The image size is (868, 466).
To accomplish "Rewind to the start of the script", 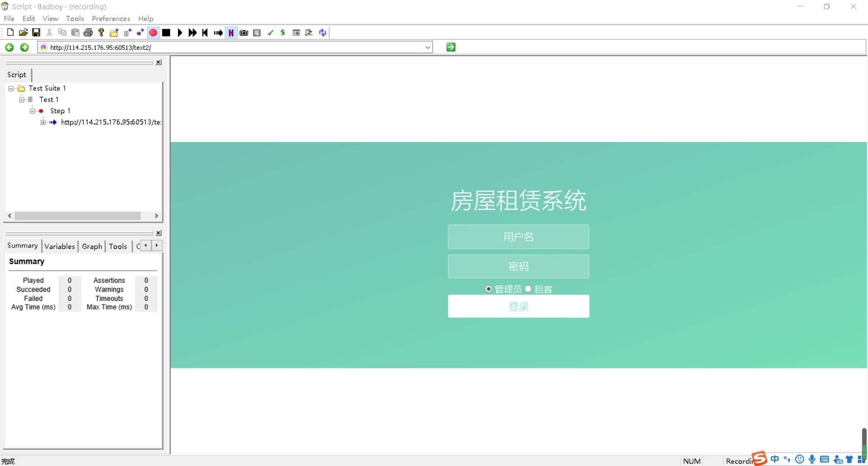I will (x=205, y=33).
